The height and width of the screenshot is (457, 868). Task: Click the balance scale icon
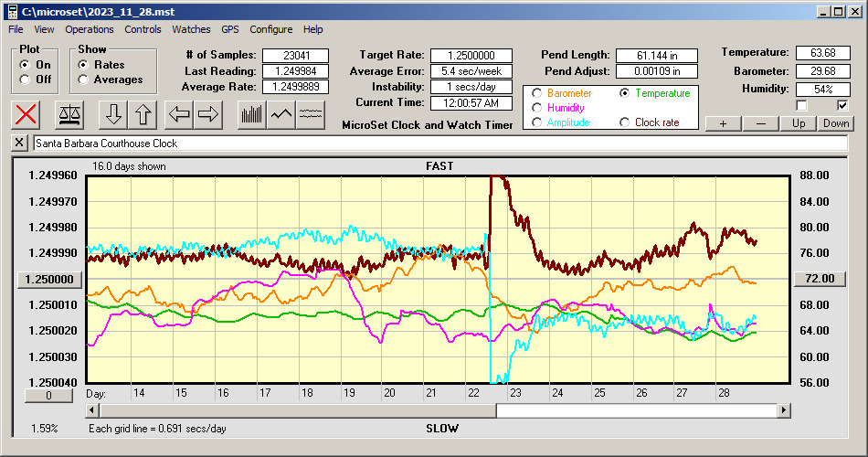coord(69,114)
